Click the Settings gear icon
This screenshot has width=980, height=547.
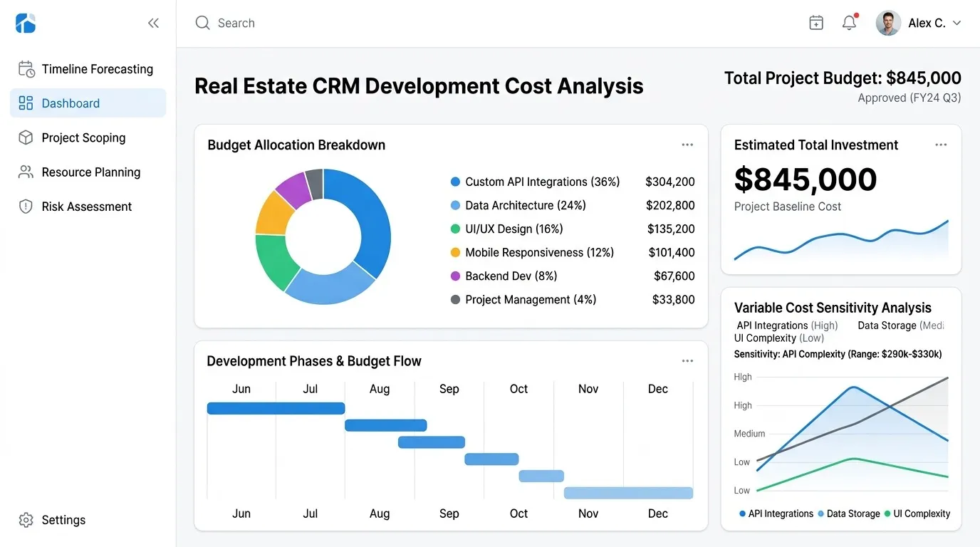(26, 520)
